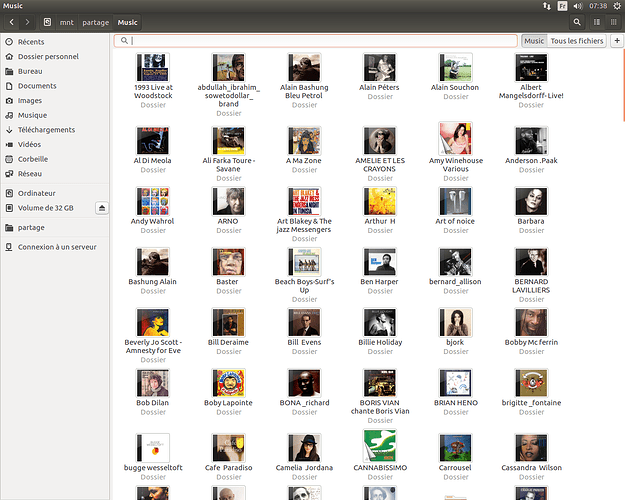Select Amy Winehouse Various folder
The width and height of the screenshot is (625, 500).
pos(455,152)
